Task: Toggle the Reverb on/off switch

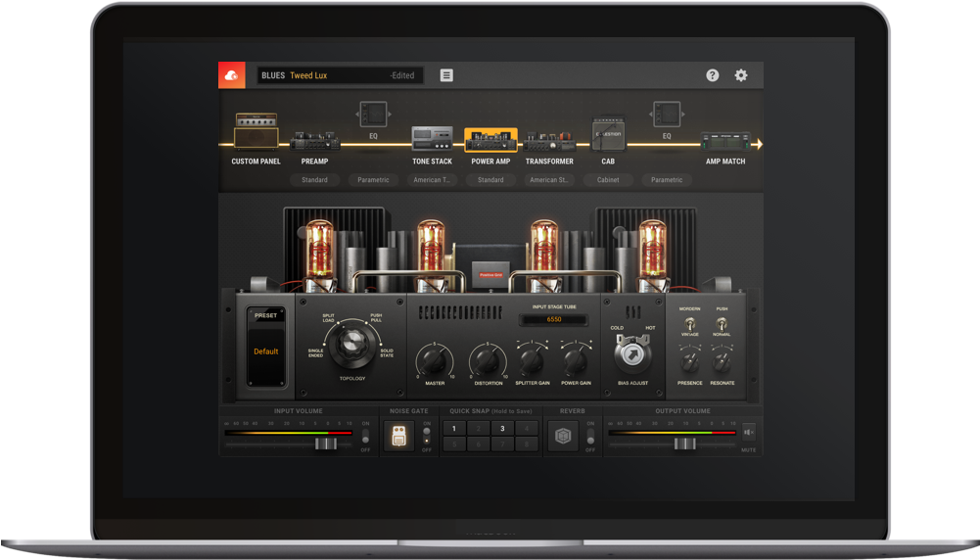Action: (590, 437)
